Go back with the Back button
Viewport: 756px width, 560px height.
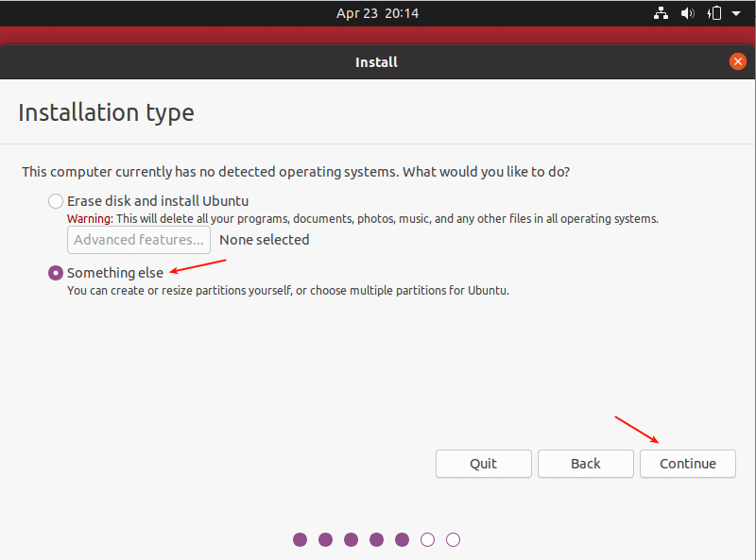[586, 464]
